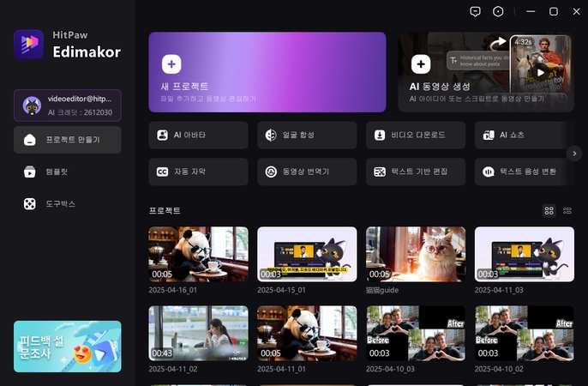Select 도구박스 in the sidebar
This screenshot has width=588, height=386.
coord(68,204)
